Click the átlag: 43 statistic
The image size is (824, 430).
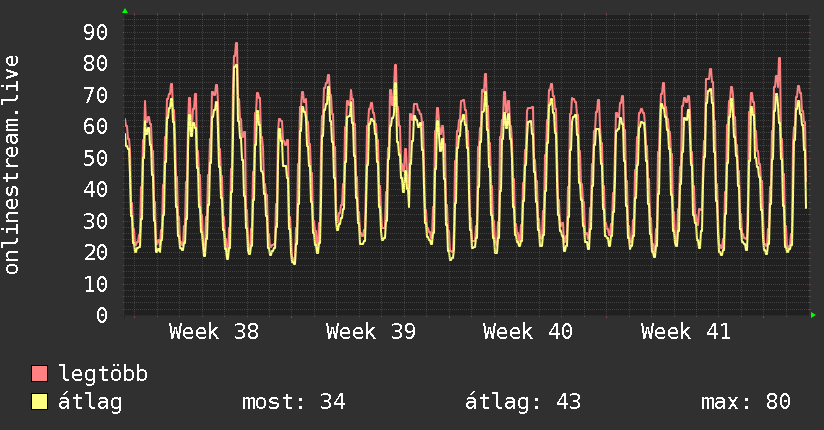(x=523, y=402)
